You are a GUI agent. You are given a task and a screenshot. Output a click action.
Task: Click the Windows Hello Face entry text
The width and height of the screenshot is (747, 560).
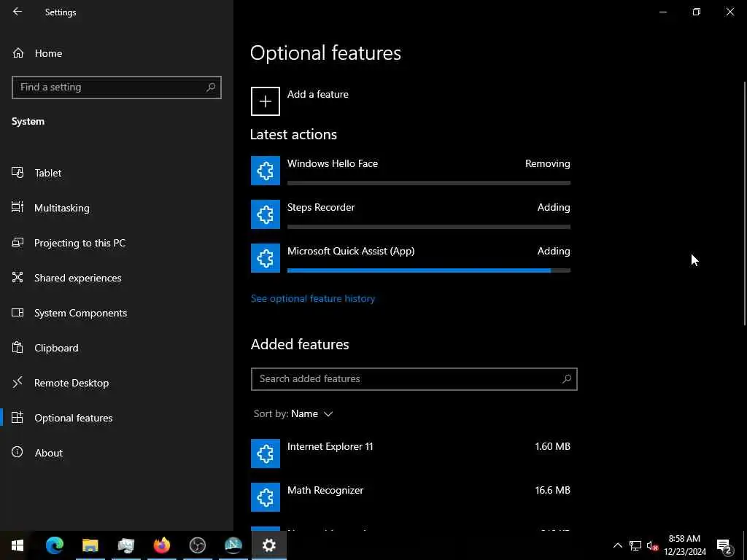coord(333,164)
